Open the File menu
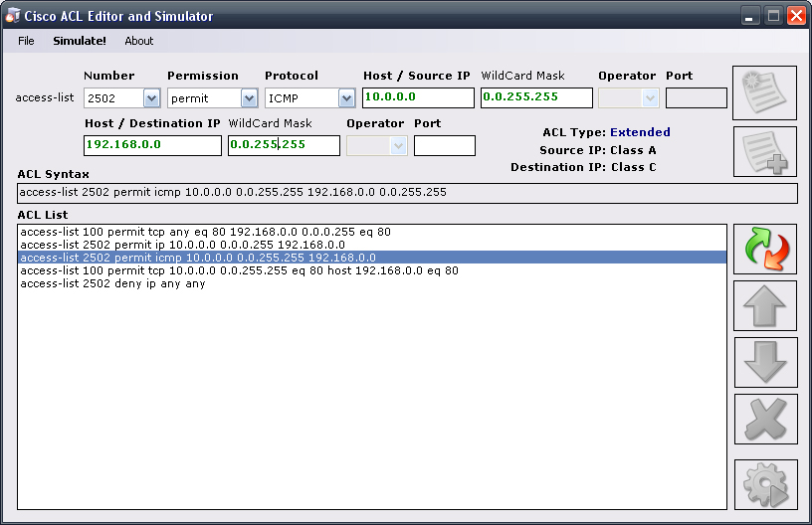812x525 pixels. click(26, 41)
